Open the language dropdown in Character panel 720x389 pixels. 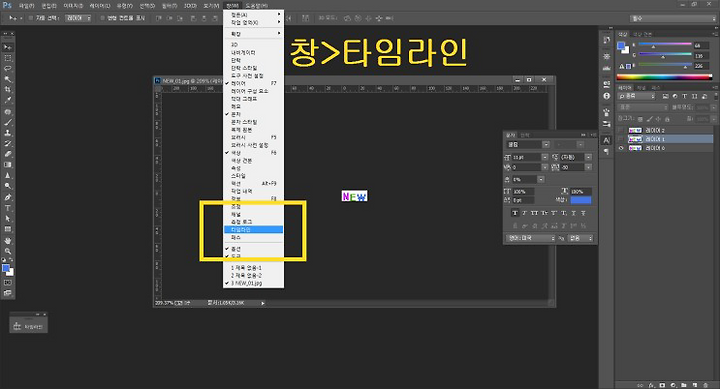tap(531, 238)
